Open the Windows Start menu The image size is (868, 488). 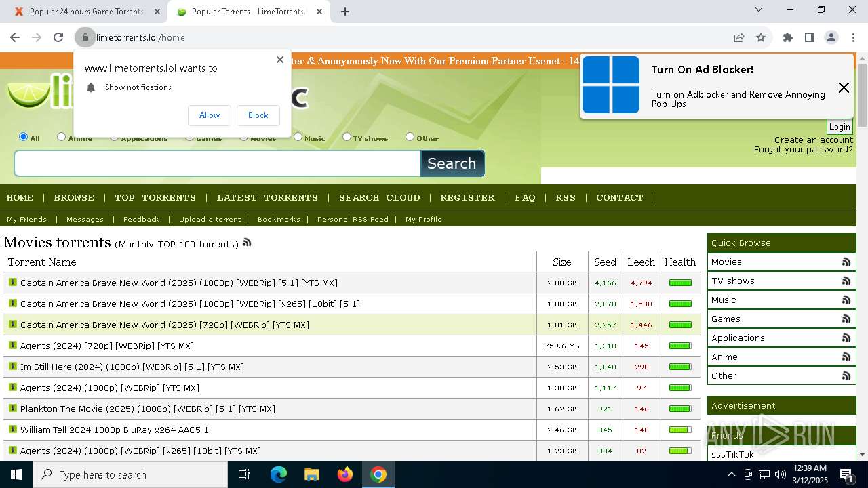pyautogui.click(x=16, y=474)
